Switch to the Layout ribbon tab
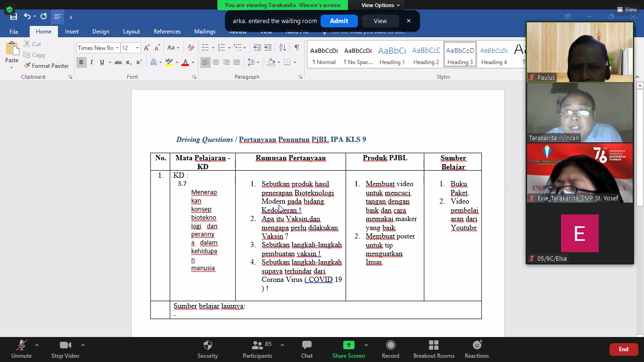644x362 pixels. click(132, 32)
